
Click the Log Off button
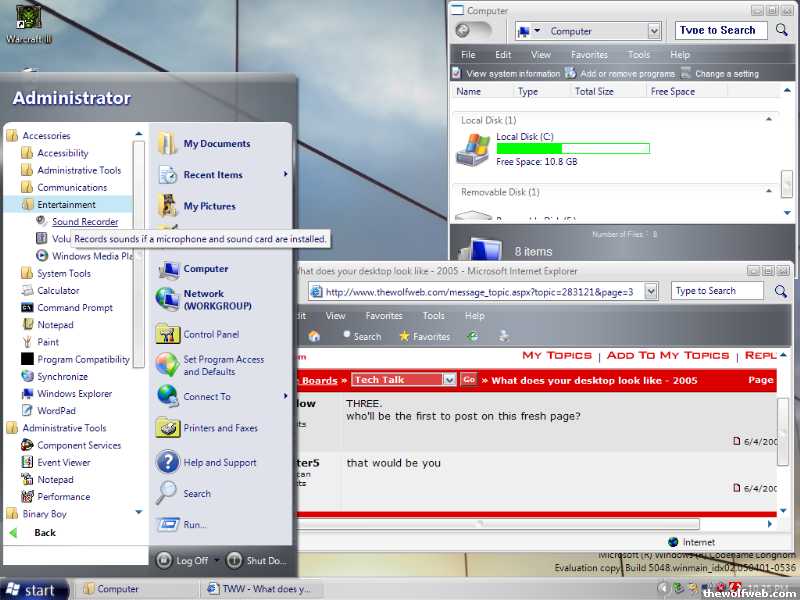pyautogui.click(x=183, y=560)
